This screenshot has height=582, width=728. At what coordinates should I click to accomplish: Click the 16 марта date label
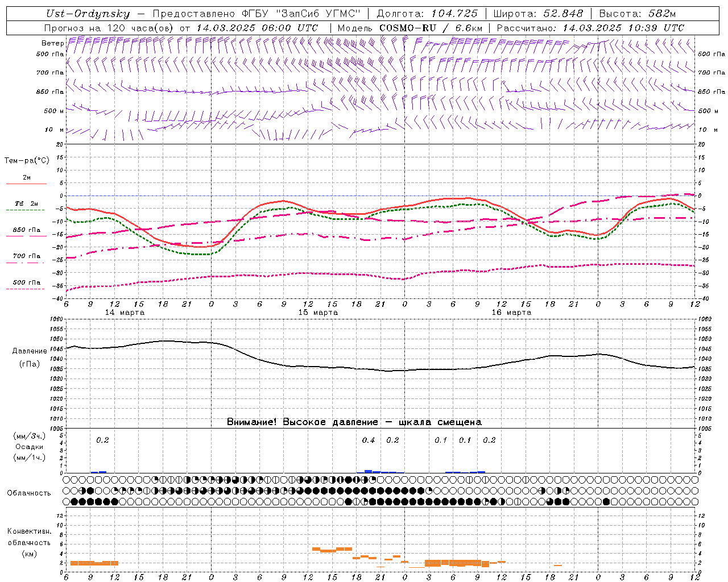tap(511, 313)
